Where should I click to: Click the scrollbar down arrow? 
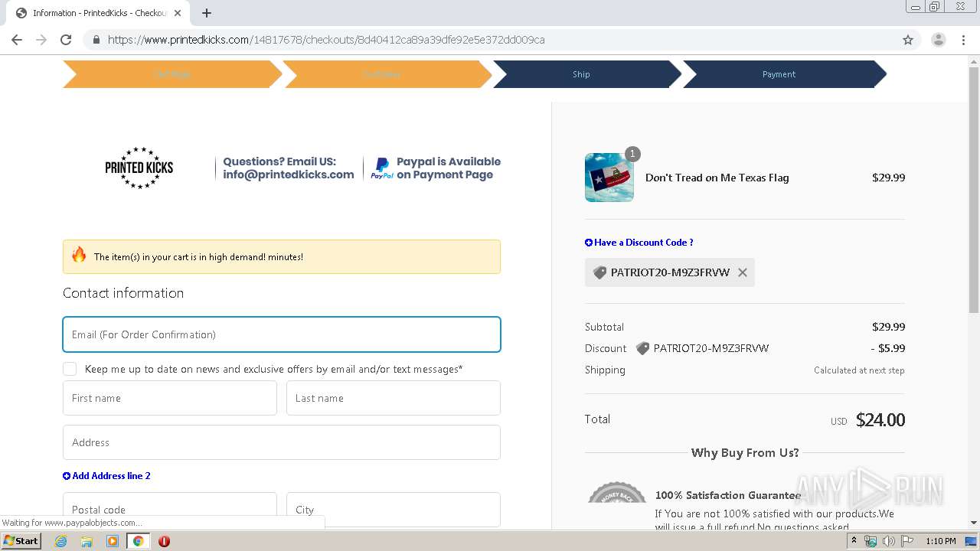974,523
